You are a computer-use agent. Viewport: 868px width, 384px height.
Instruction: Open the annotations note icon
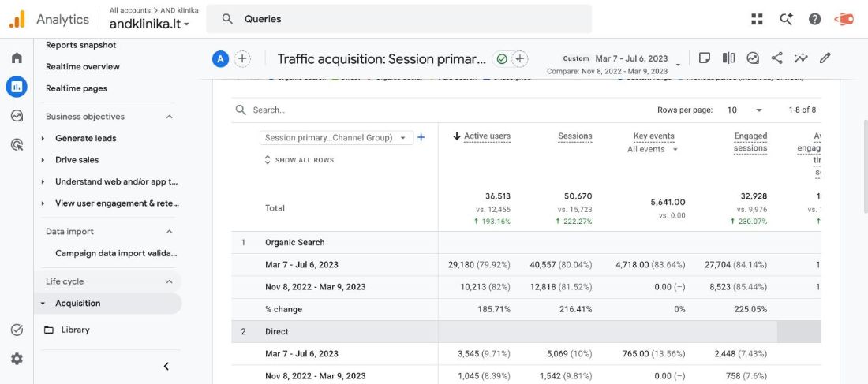704,58
